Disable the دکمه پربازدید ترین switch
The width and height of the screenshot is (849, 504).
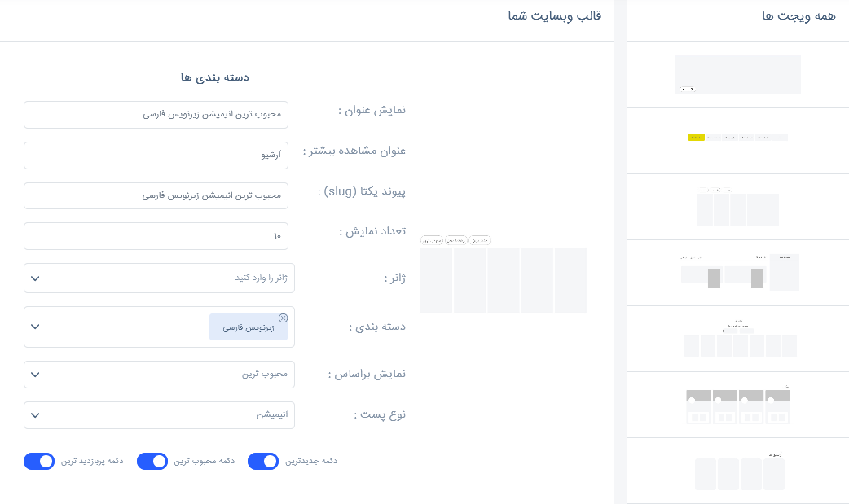[x=39, y=461]
